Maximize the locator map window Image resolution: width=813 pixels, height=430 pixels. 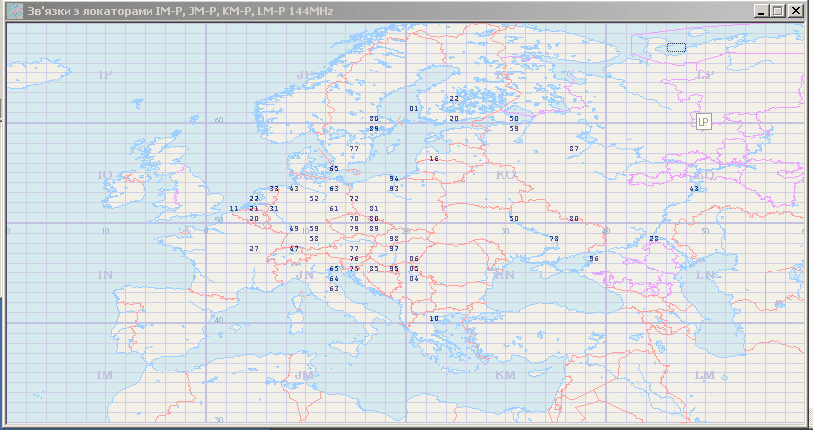coord(778,11)
